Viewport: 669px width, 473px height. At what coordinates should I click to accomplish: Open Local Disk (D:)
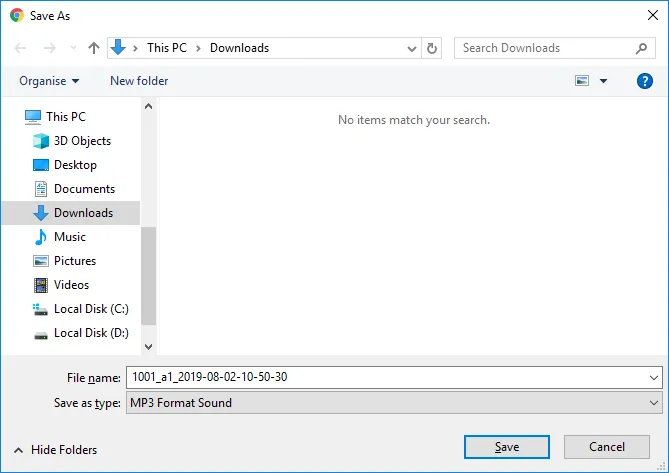pyautogui.click(x=91, y=333)
